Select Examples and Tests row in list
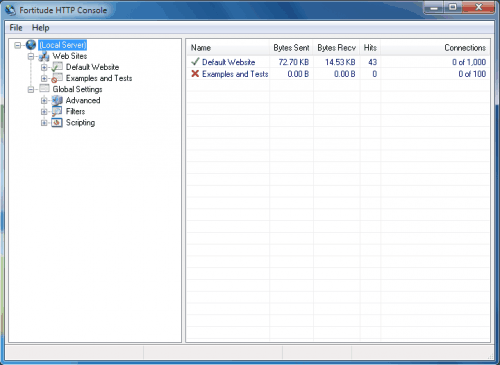 coord(338,74)
